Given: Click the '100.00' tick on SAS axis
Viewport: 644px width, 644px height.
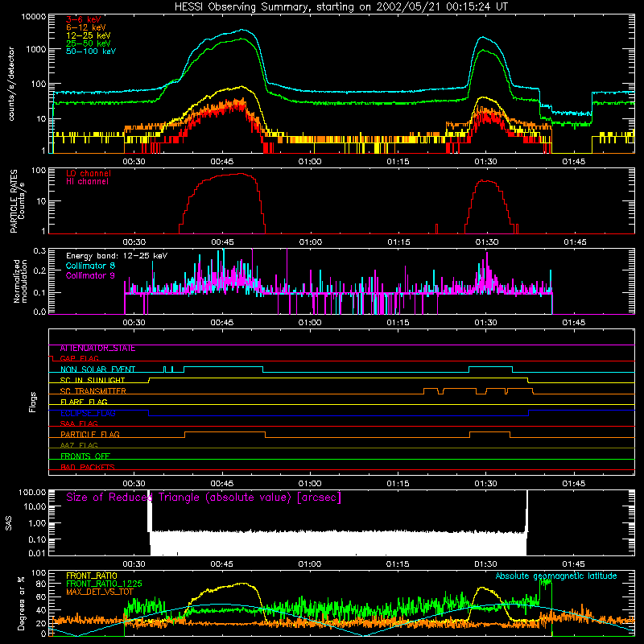Looking at the screenshot, I should pos(32,493).
